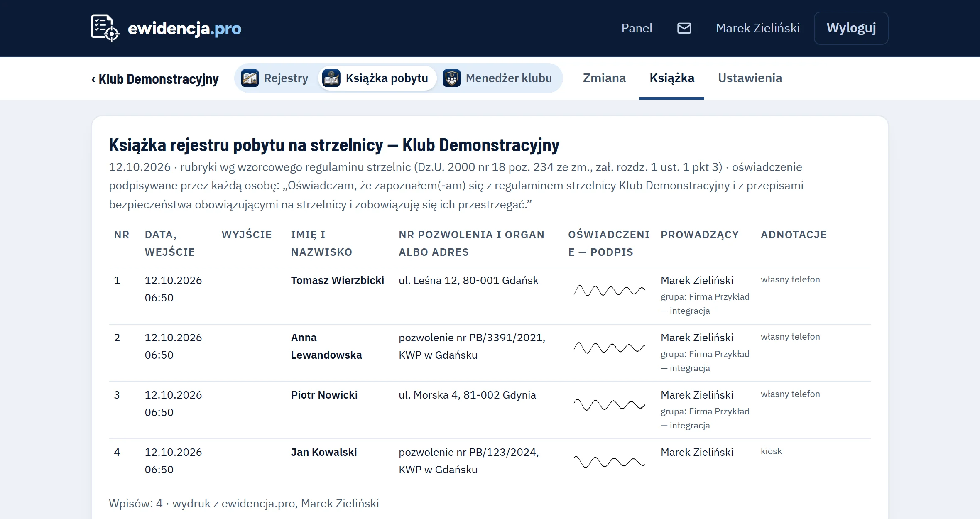Click the ADNOTACJE column header

[794, 235]
